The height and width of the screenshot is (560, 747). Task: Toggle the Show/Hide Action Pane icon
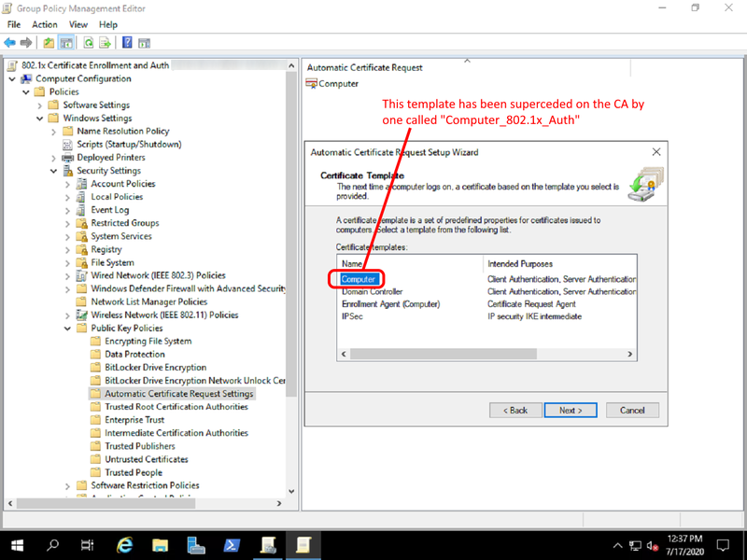pos(145,43)
